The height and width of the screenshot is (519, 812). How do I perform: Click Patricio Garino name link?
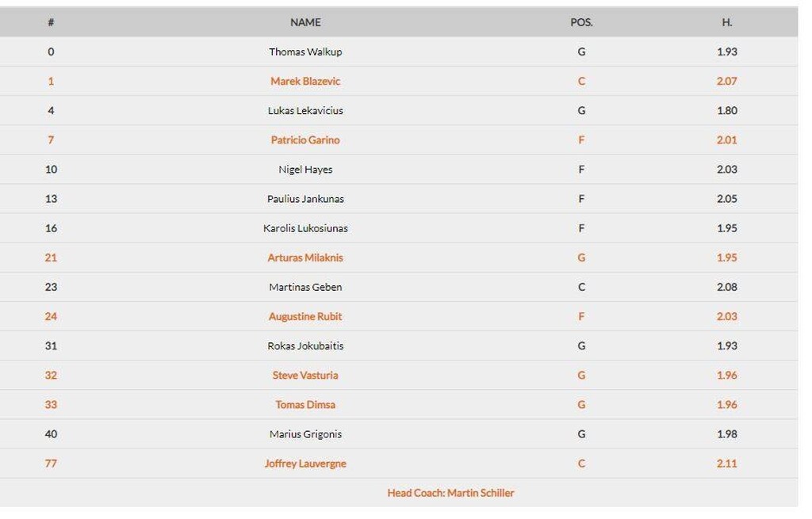305,140
